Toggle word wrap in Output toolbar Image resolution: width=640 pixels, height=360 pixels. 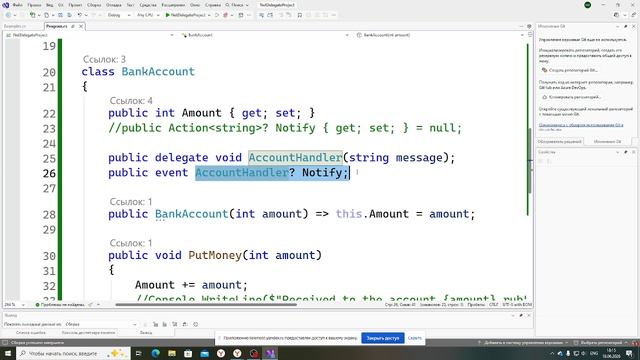click(184, 324)
